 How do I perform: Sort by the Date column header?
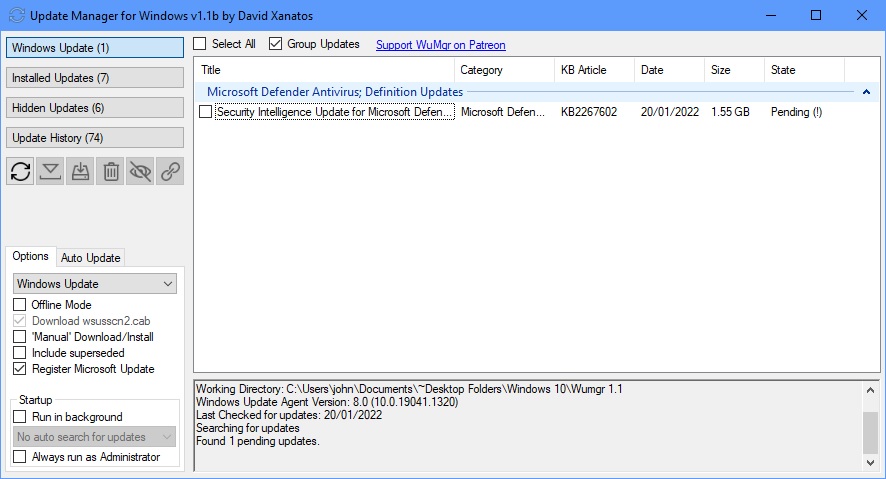(x=670, y=70)
